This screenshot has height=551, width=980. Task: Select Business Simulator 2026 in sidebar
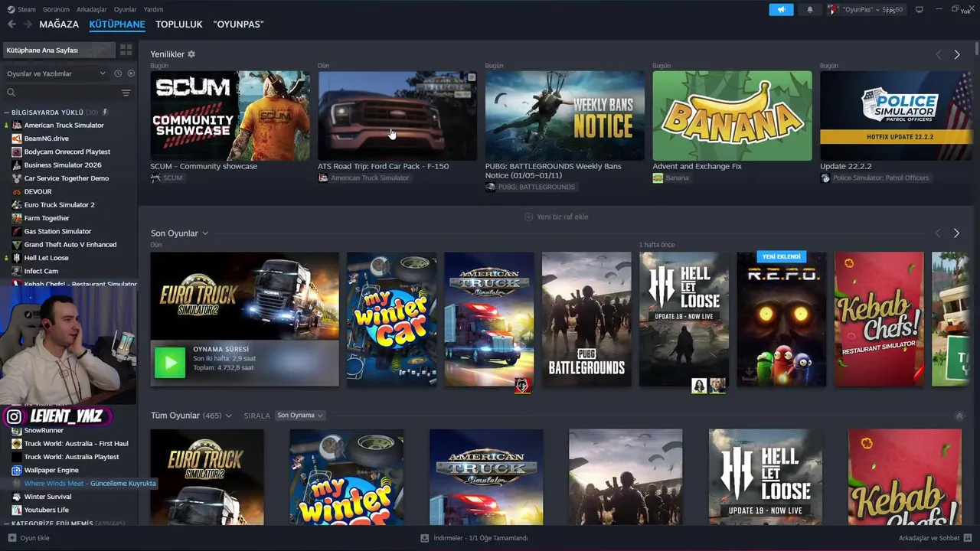pos(63,165)
